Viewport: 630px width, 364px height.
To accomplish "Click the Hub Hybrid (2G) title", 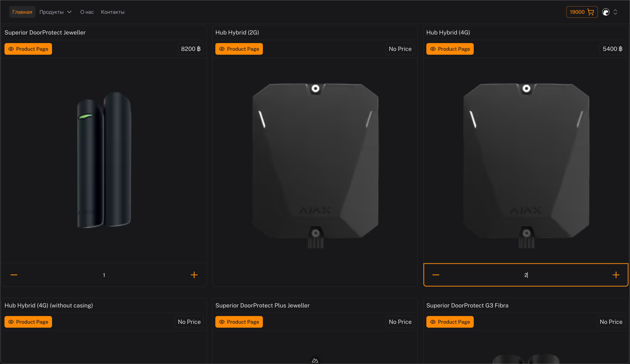I will [237, 32].
